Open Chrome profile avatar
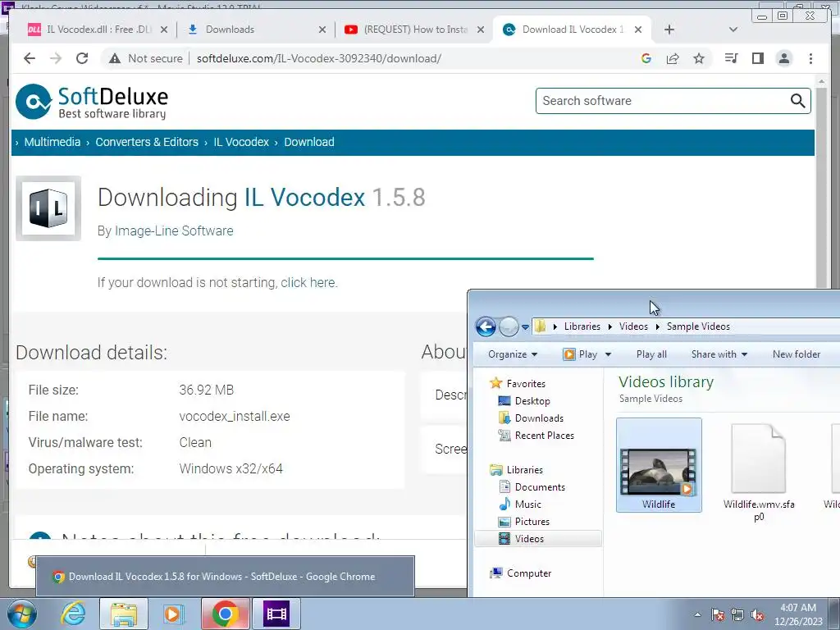 784,58
